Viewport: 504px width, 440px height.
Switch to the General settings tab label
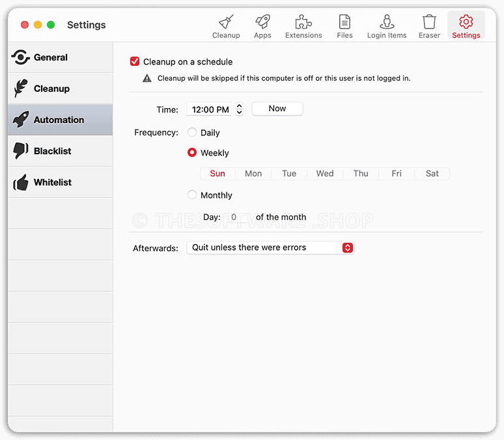click(51, 57)
